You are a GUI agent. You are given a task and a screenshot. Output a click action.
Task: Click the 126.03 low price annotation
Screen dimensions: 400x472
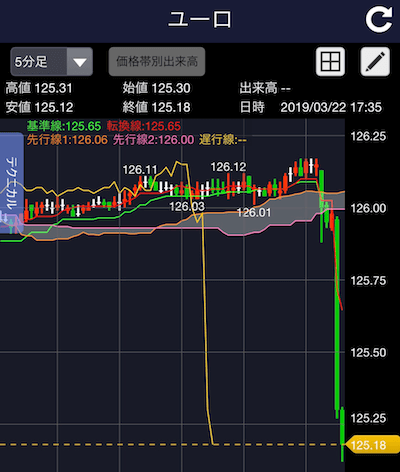click(187, 206)
